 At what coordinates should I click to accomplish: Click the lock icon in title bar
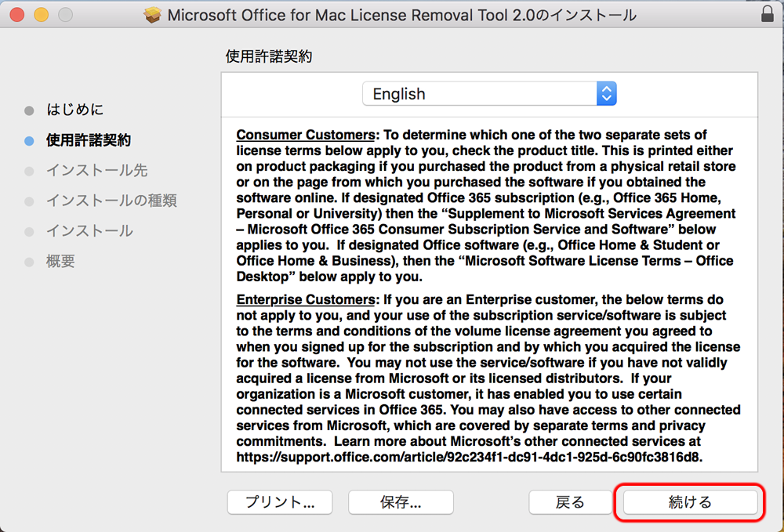click(768, 14)
